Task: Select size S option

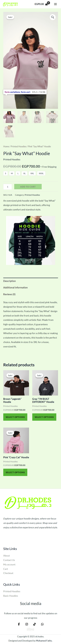Action: [5, 173]
